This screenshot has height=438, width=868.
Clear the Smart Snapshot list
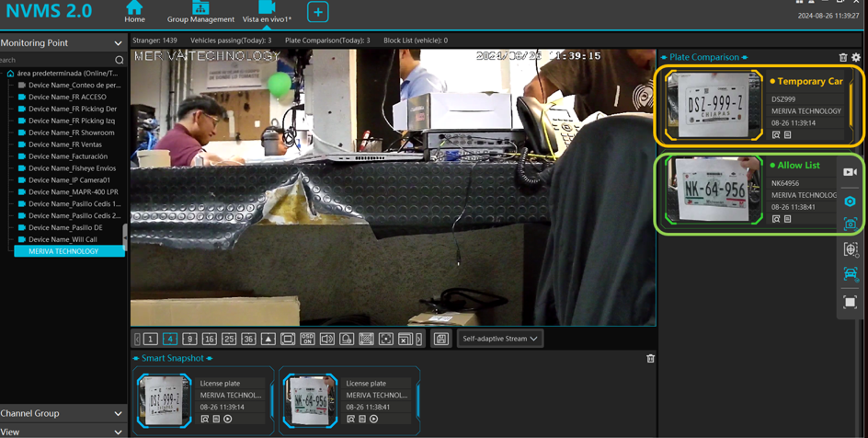click(651, 359)
